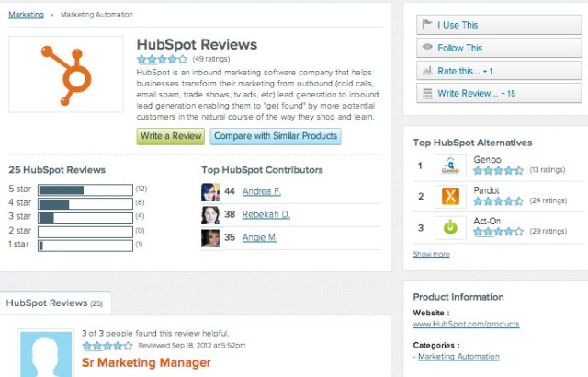Open the Genoo logo in alternatives
Viewport: 588px width, 377px height.
pyautogui.click(x=450, y=166)
